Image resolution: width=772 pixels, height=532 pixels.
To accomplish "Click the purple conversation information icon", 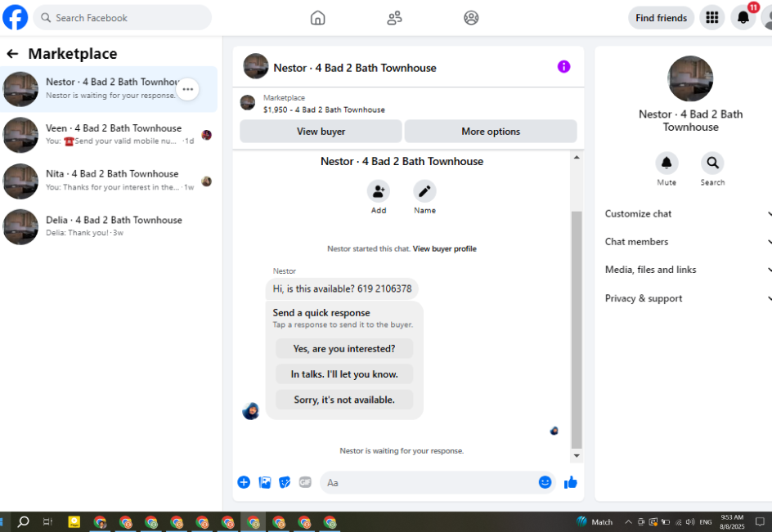I will click(x=563, y=66).
